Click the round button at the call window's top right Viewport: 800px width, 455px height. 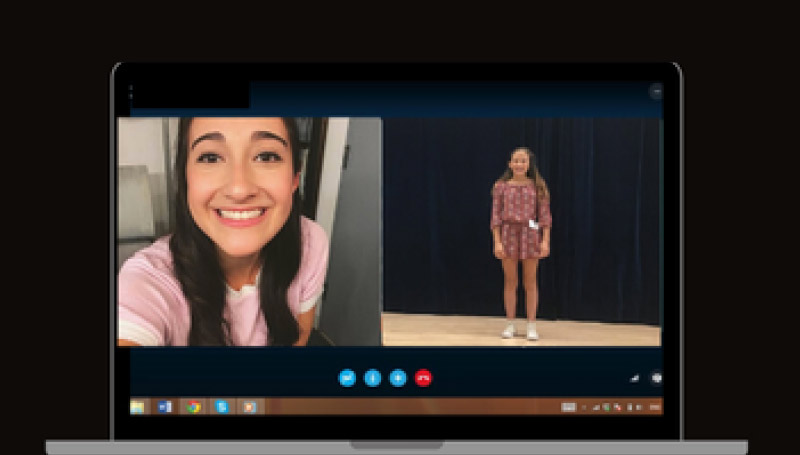coord(656,91)
